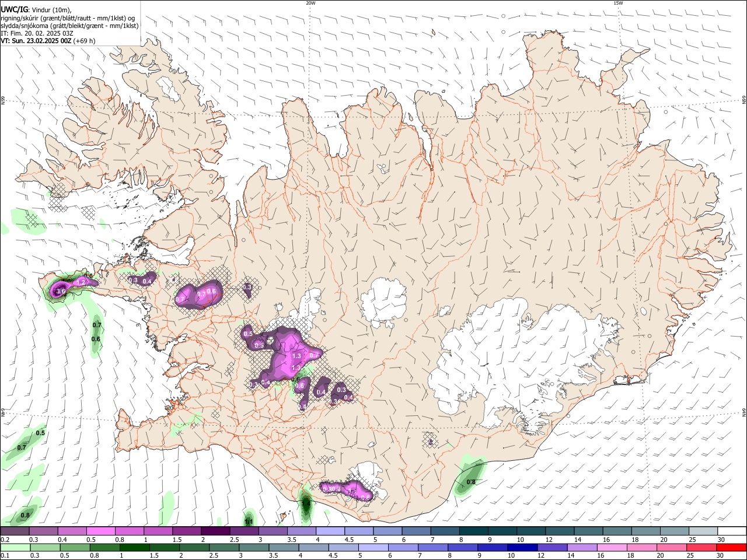Click the 'rigning/skúrir' legend description line
The width and height of the screenshot is (747, 560).
[x=68, y=18]
